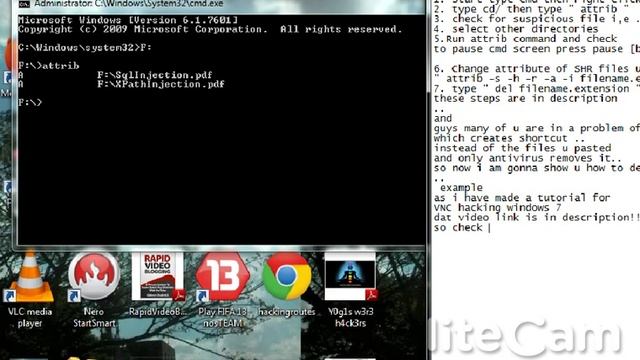Image resolution: width=640 pixels, height=360 pixels.
Task: Launch the Play FIFA 13 nosTEAM shortcut
Action: point(222,290)
